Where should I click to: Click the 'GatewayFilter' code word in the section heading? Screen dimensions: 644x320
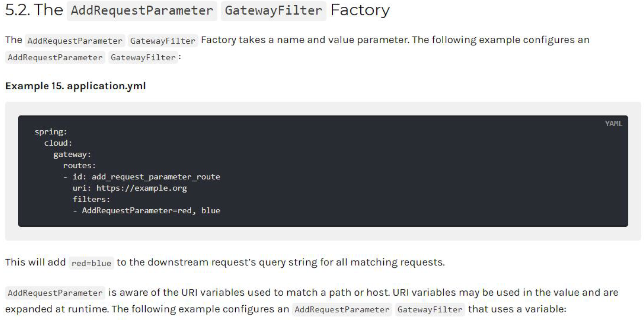point(273,11)
